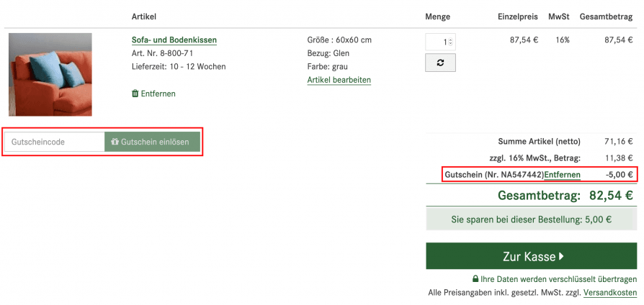
Task: Select the Artikel bearbeiten link
Action: pos(339,80)
